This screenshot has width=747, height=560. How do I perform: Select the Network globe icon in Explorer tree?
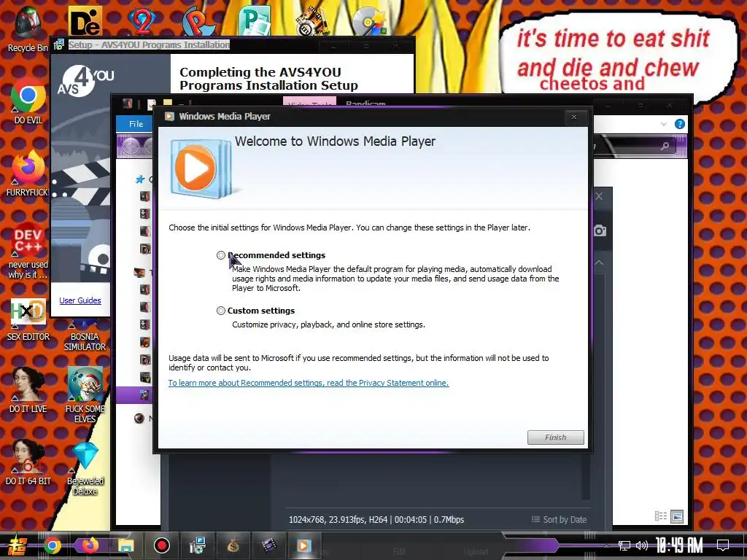[139, 419]
